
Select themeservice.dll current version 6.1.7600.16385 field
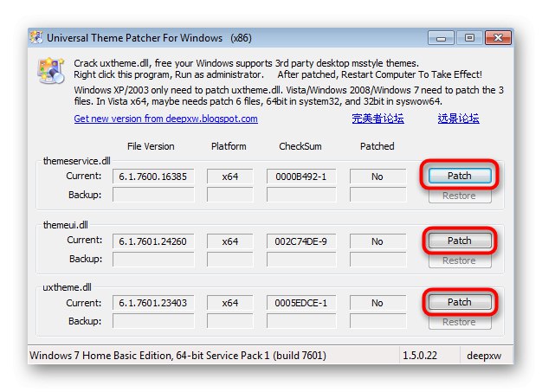(153, 177)
